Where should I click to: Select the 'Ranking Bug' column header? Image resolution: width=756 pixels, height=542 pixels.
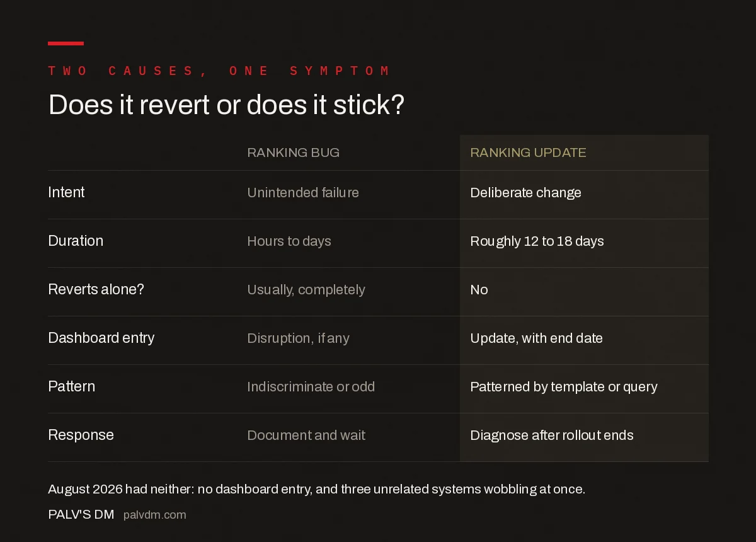293,153
